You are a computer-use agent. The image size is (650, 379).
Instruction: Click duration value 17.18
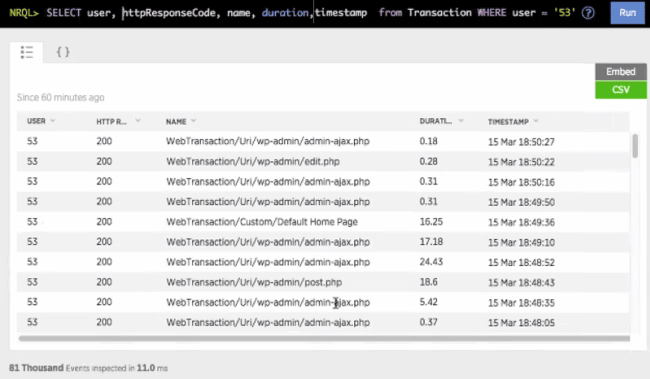431,241
